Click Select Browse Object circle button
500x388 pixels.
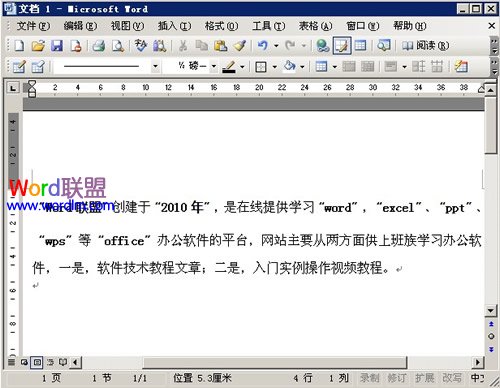(x=491, y=336)
